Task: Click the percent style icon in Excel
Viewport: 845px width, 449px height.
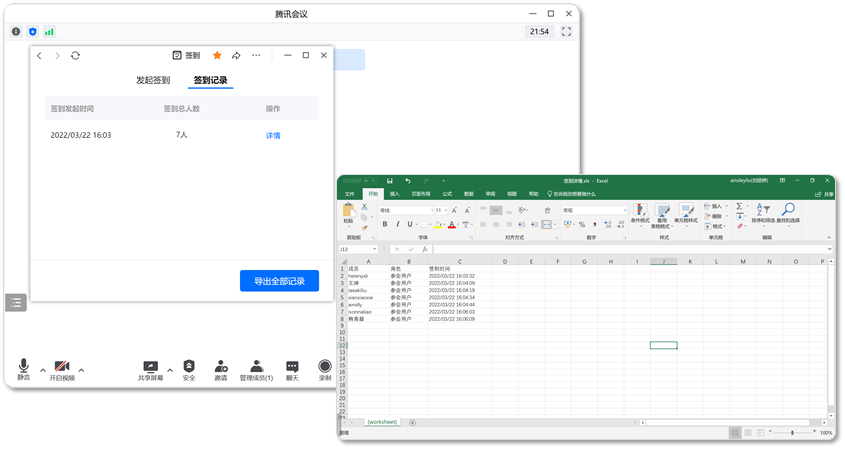Action: 582,224
